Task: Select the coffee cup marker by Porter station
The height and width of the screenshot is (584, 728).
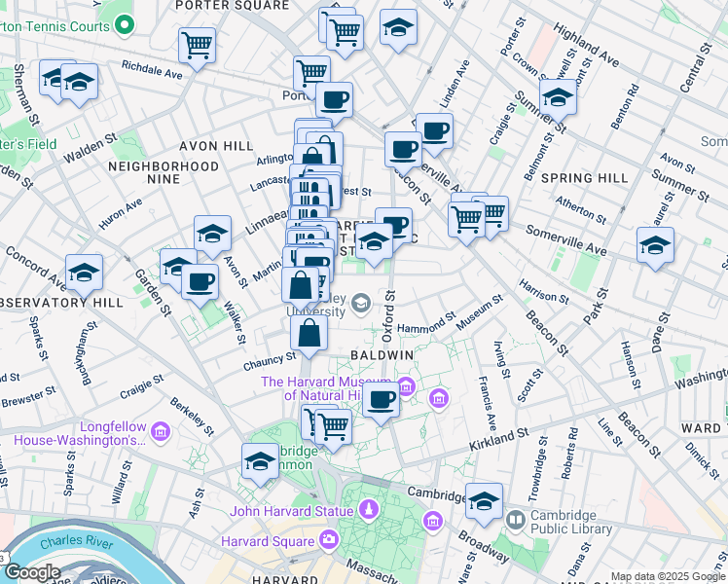Action: tap(334, 103)
